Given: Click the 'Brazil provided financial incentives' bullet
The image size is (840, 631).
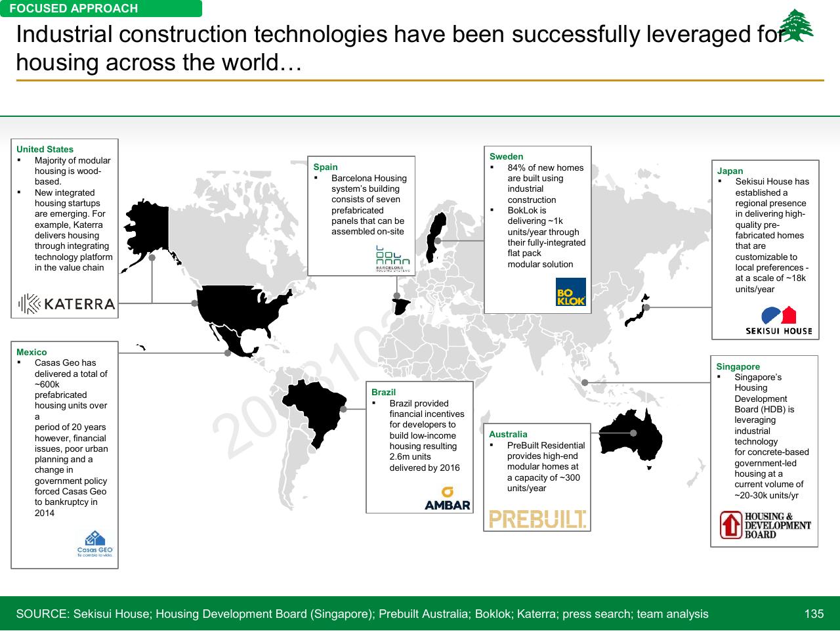Looking at the screenshot, I should click(427, 435).
